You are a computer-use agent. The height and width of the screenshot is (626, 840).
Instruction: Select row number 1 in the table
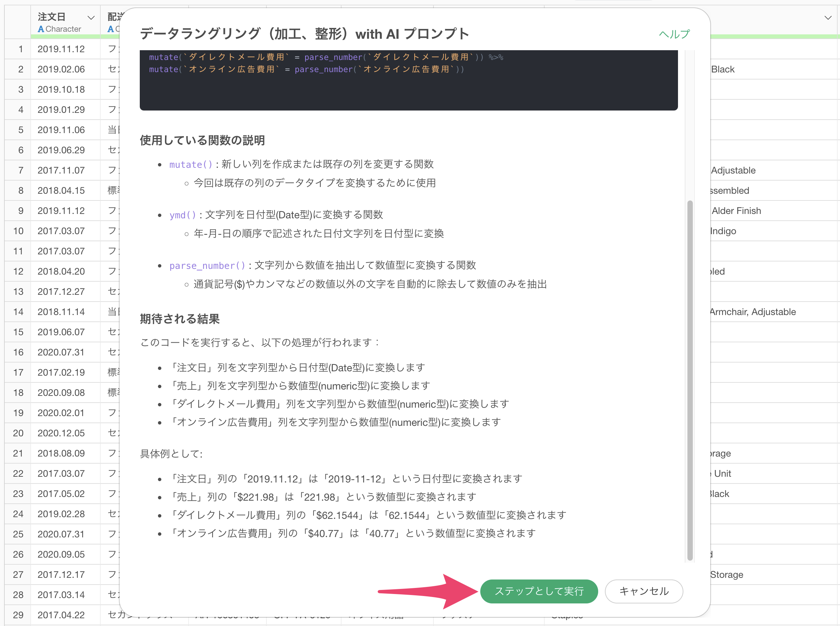click(x=21, y=49)
